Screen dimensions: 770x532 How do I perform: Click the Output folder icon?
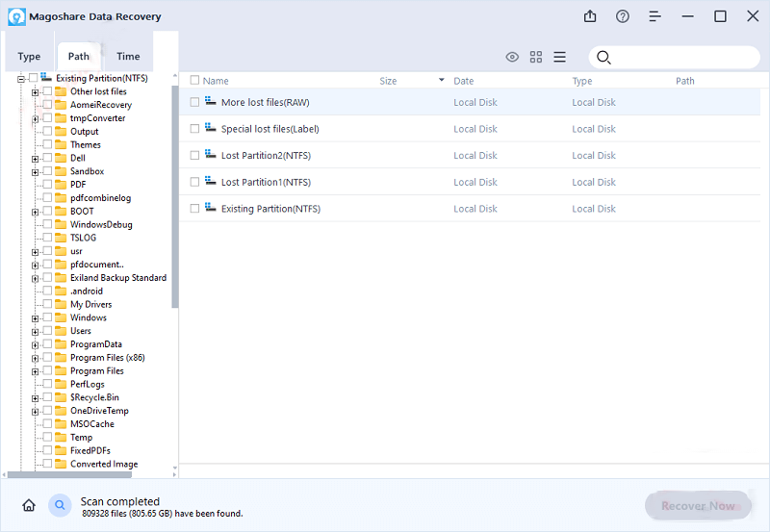coord(61,131)
